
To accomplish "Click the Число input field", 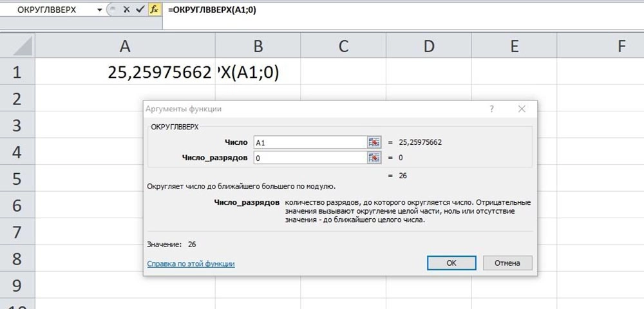I will pyautogui.click(x=309, y=142).
